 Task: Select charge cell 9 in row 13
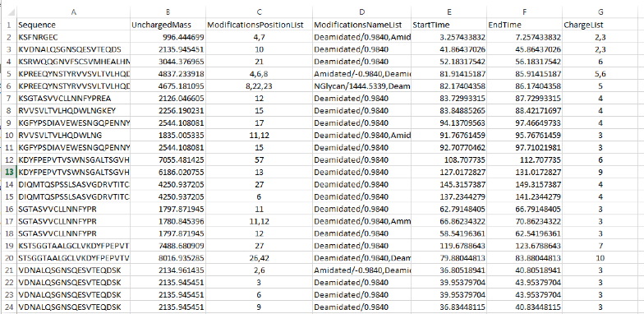pos(600,173)
